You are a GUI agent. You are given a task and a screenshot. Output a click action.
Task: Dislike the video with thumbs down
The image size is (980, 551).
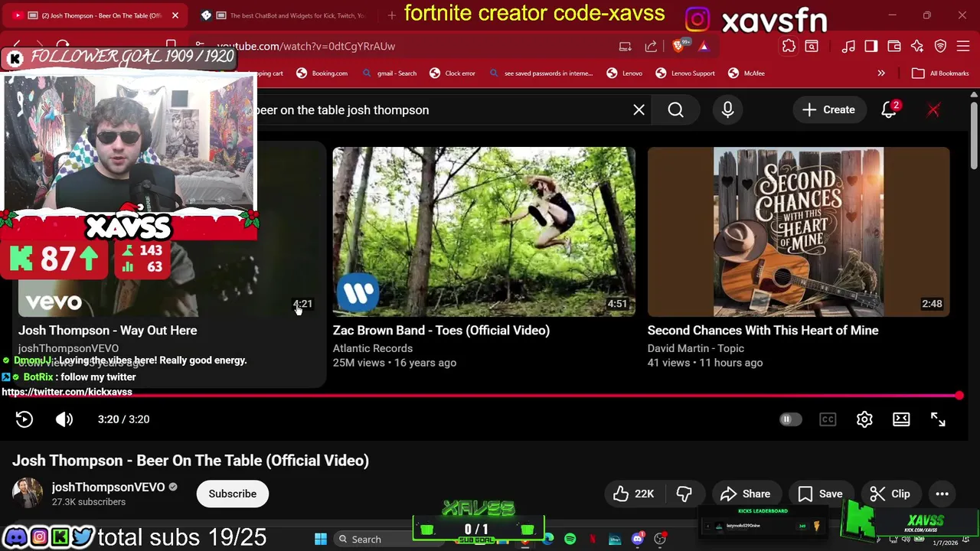coord(684,494)
